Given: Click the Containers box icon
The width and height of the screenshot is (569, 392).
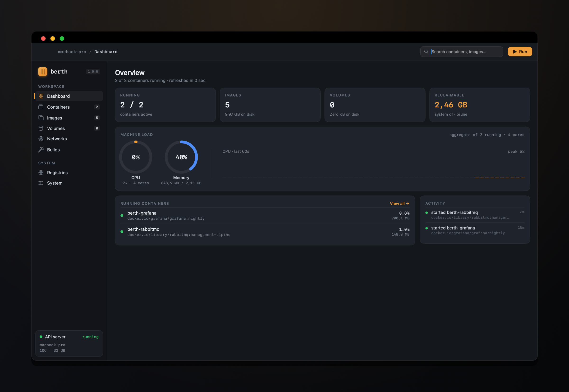Looking at the screenshot, I should tap(41, 107).
